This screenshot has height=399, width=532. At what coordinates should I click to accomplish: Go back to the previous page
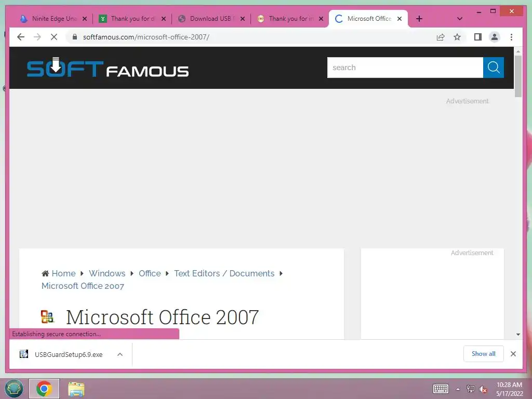click(21, 37)
